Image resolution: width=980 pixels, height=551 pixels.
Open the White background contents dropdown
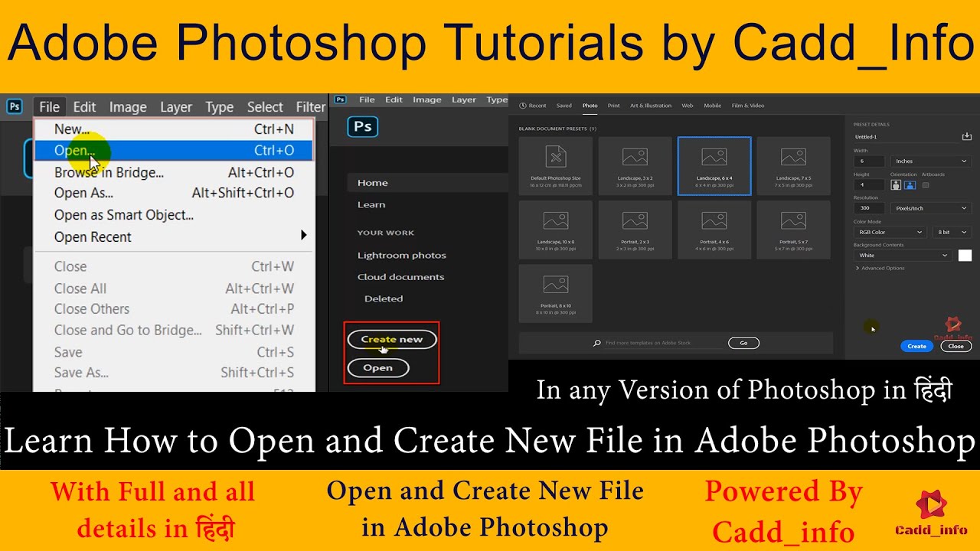coord(903,256)
